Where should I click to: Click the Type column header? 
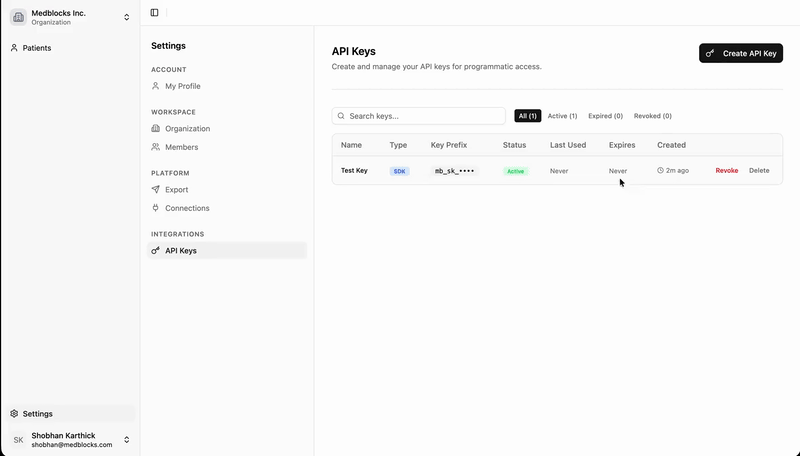398,145
